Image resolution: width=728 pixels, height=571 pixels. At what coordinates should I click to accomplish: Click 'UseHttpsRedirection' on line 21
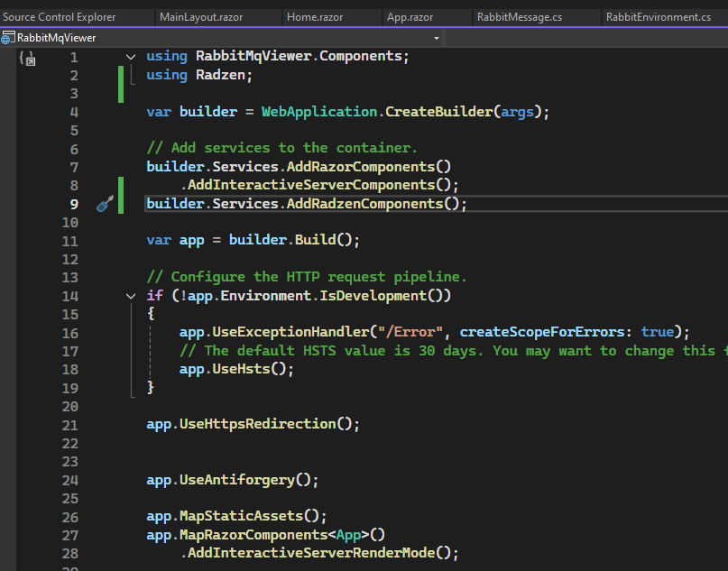tap(257, 424)
